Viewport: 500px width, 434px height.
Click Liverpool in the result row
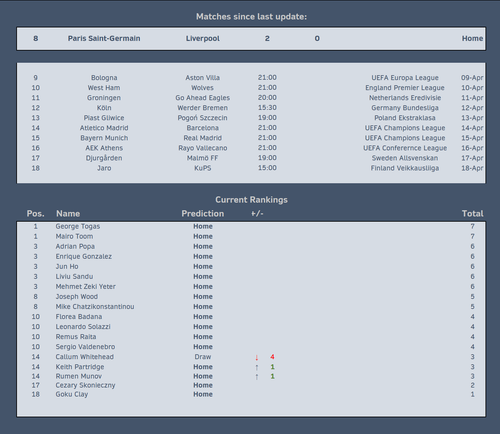(203, 38)
